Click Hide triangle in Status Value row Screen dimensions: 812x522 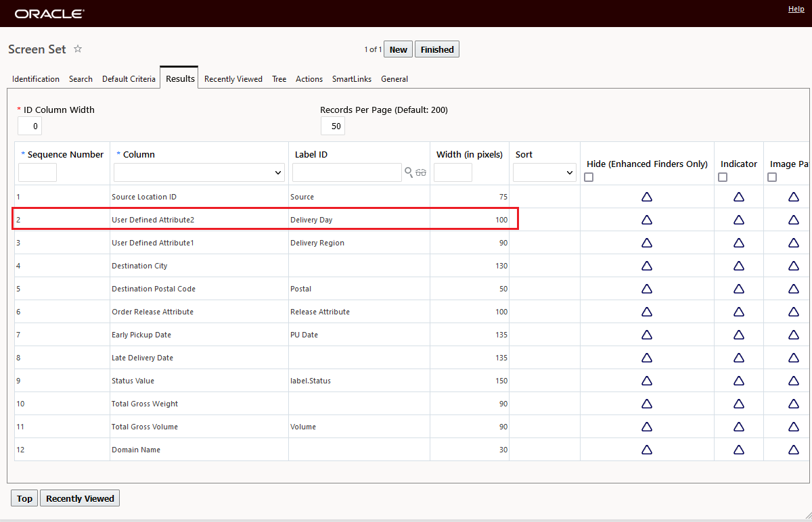(x=647, y=381)
